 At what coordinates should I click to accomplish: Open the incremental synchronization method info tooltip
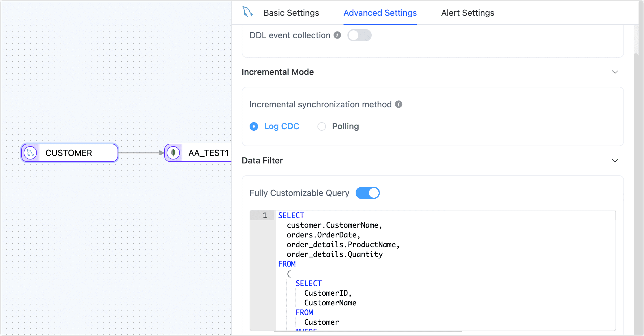(399, 104)
